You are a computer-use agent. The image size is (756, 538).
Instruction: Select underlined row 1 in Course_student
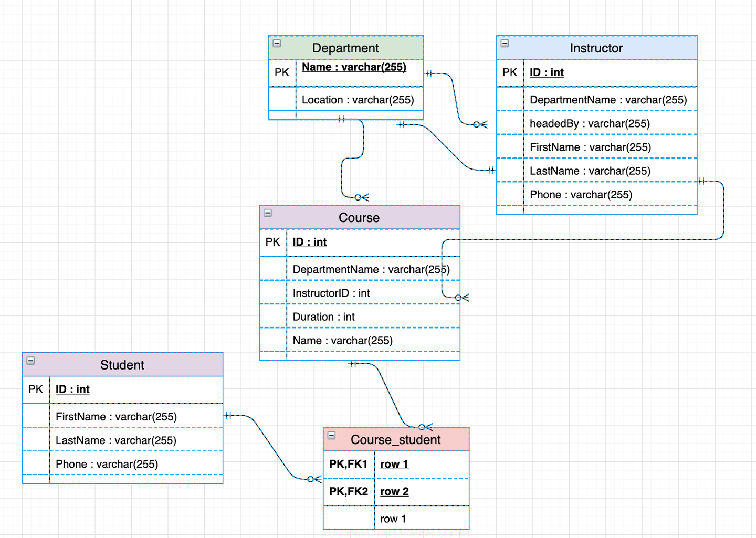click(394, 464)
